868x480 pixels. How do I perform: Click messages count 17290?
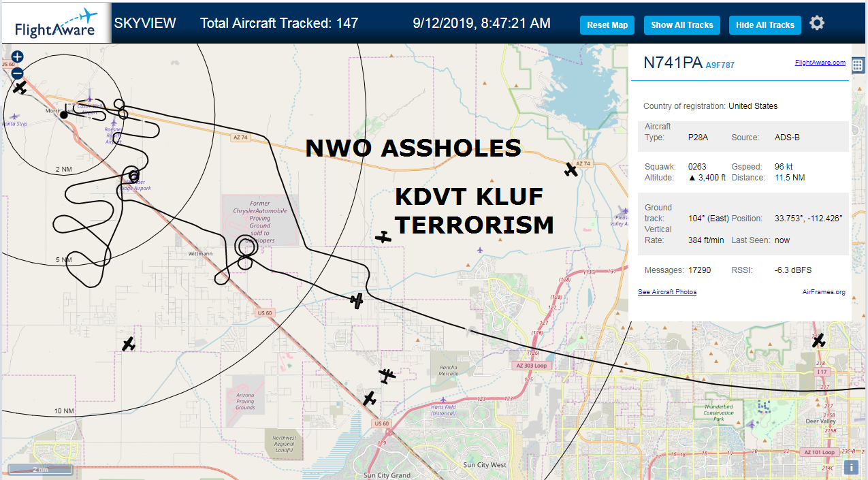pos(699,270)
